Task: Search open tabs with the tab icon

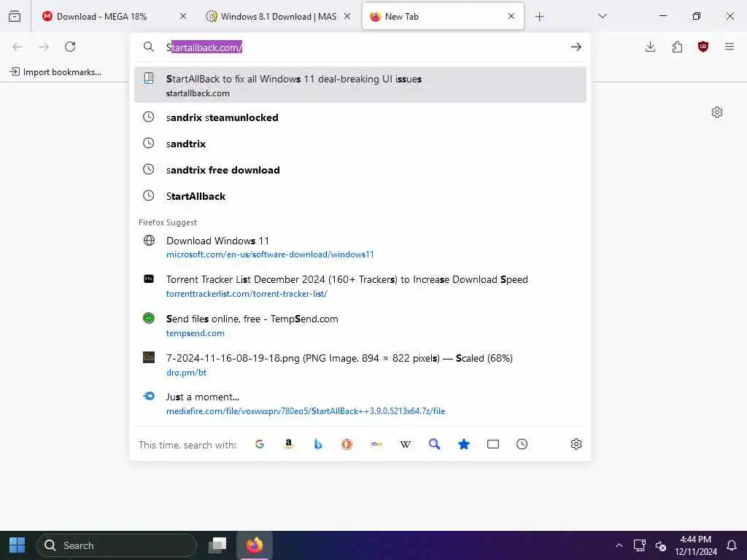Action: point(493,444)
